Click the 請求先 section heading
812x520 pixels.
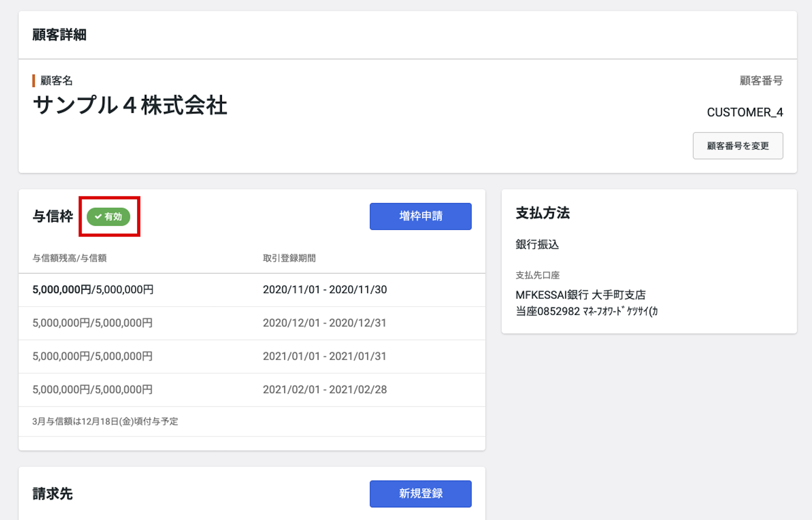click(52, 494)
